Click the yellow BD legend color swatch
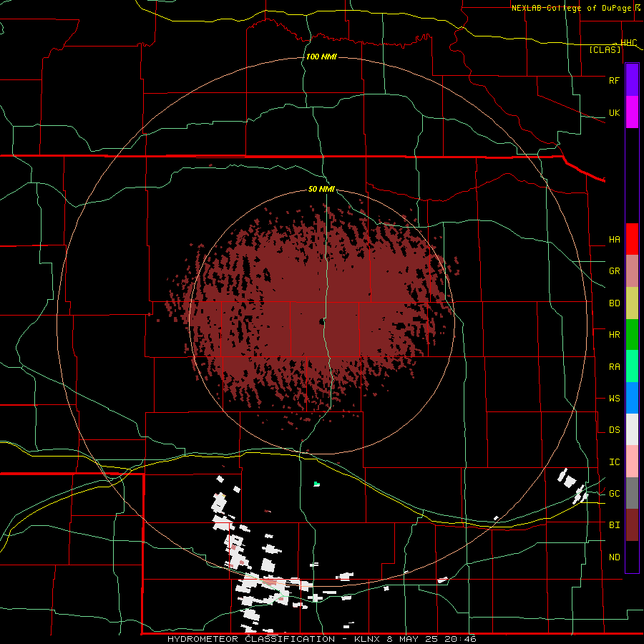 [632, 303]
